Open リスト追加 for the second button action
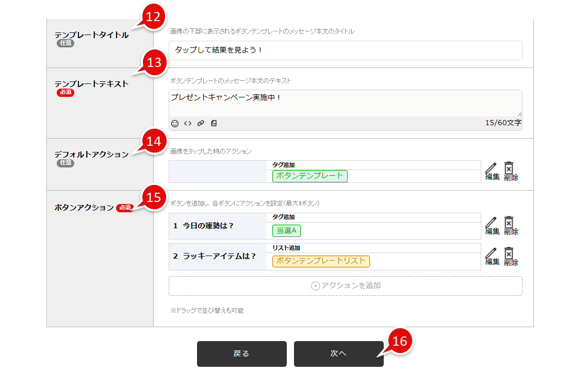 287,247
